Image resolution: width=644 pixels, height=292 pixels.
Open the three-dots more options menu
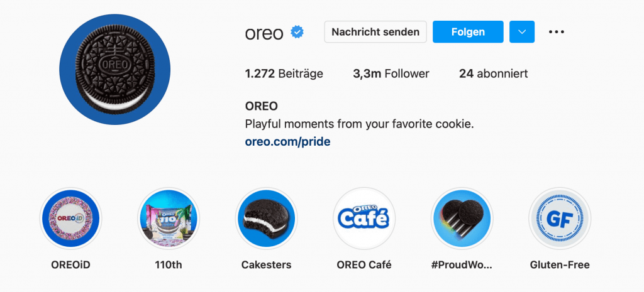pos(557,32)
